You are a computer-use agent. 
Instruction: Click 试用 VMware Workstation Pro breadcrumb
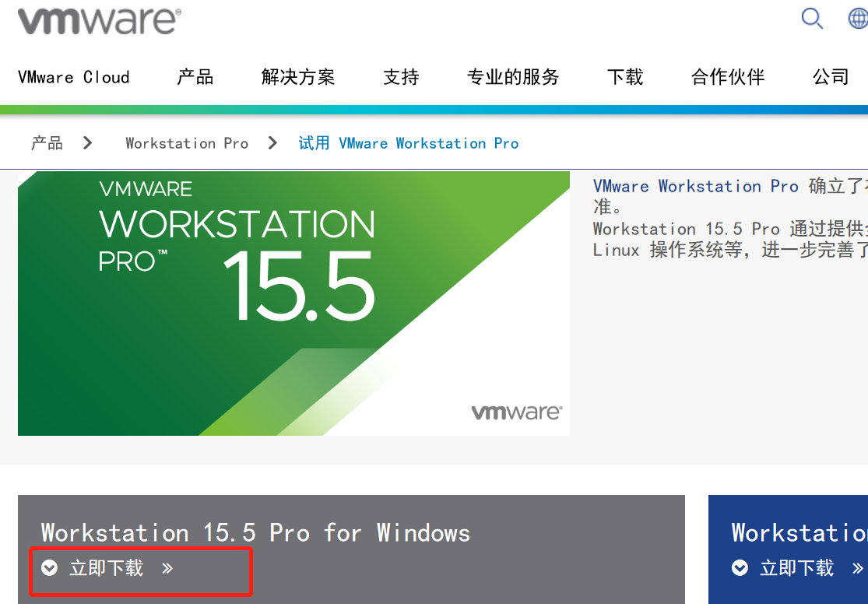click(x=408, y=142)
